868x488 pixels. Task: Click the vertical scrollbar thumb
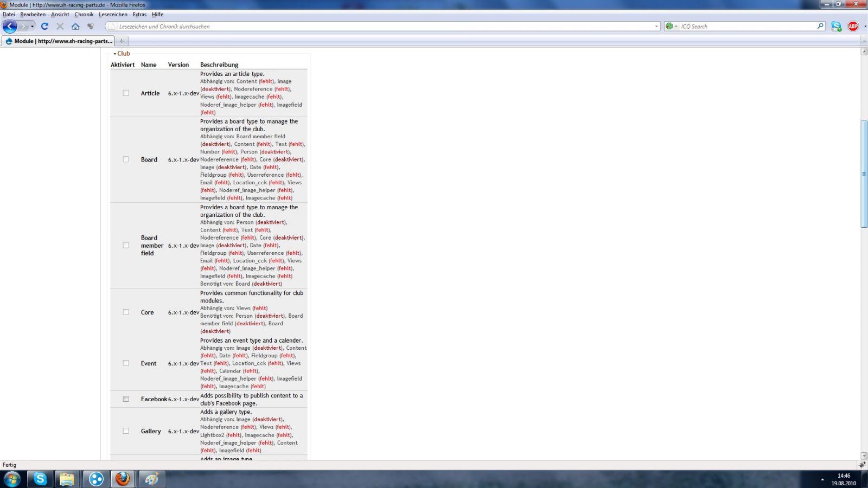point(864,174)
